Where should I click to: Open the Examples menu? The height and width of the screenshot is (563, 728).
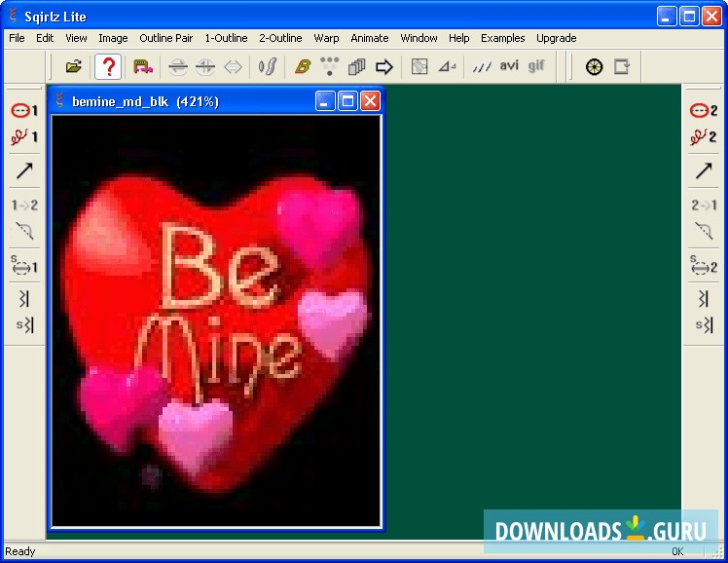pos(503,38)
